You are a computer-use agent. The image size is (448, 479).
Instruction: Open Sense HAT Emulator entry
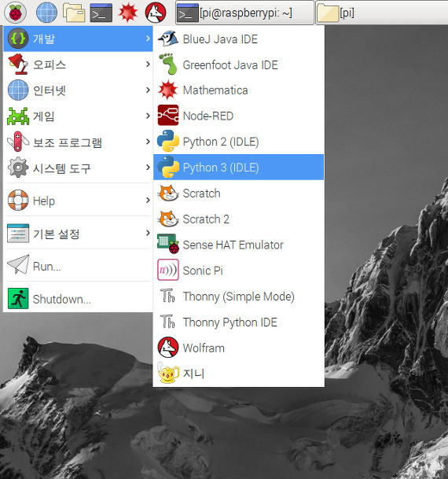point(238,245)
